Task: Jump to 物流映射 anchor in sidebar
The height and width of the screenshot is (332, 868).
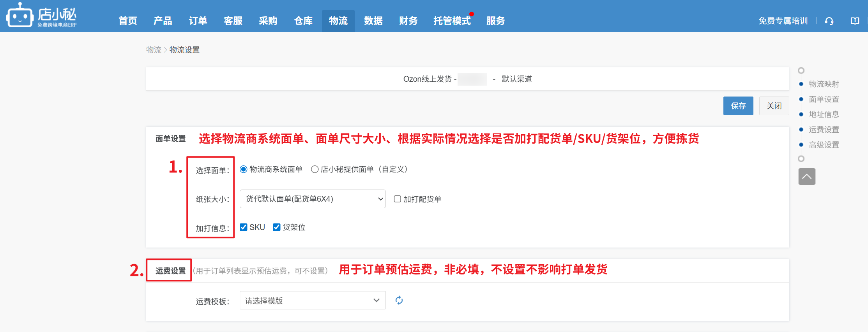Action: [x=824, y=84]
